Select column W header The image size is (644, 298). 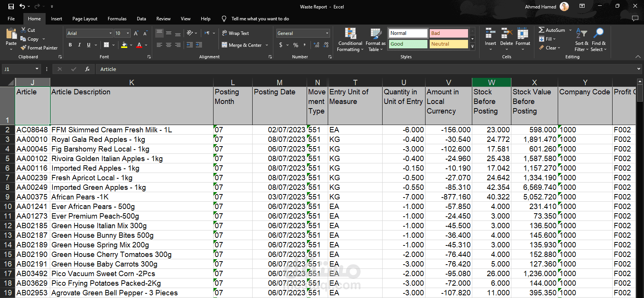click(491, 82)
